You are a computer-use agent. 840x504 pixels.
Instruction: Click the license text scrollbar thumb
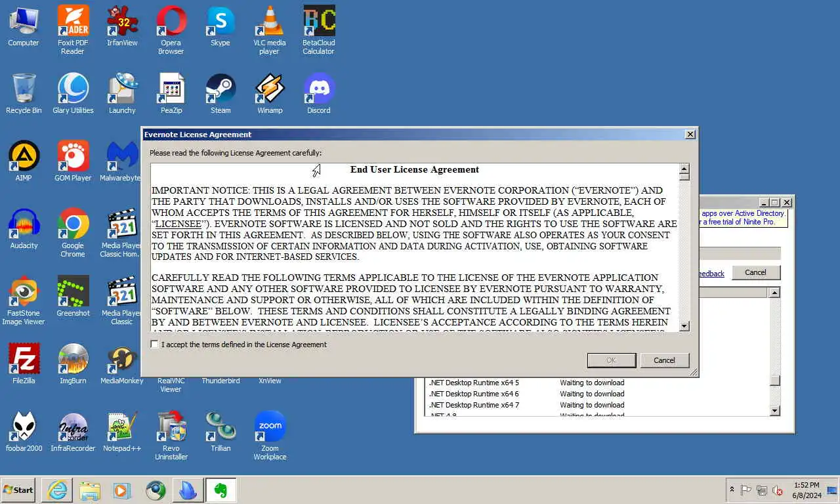684,177
